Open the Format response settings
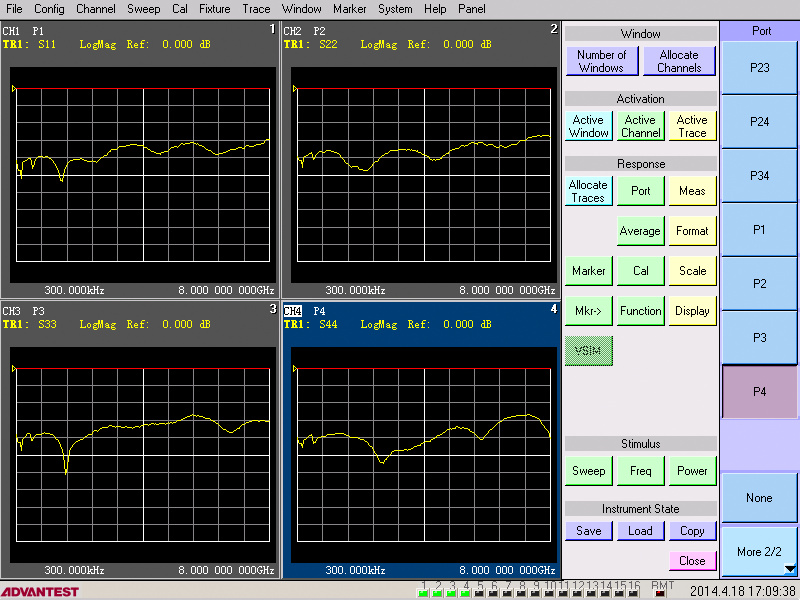Screen dimensions: 800x600 (692, 231)
